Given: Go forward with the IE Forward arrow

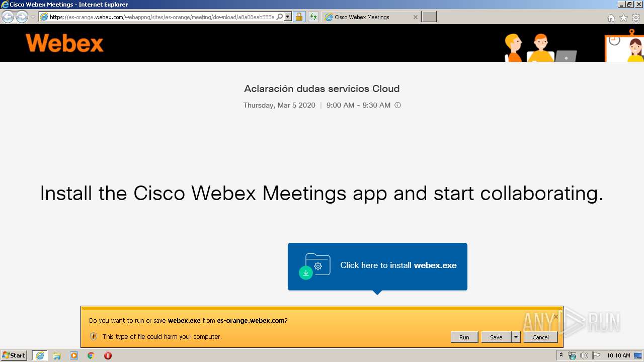Looking at the screenshot, I should (x=22, y=17).
